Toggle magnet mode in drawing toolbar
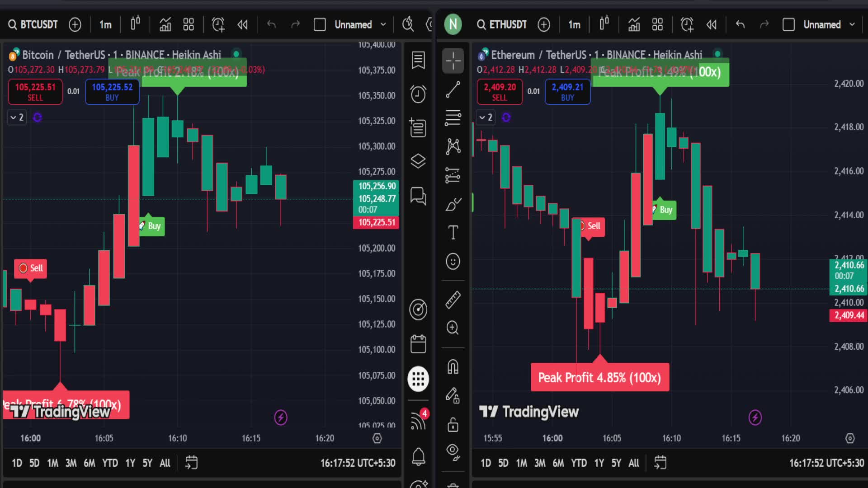868x488 pixels. (x=453, y=366)
